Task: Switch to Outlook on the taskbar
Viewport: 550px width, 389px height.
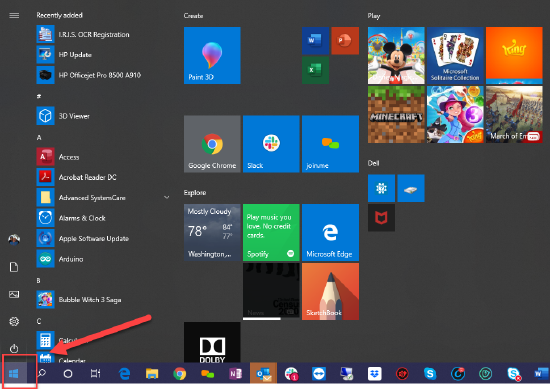Action: click(x=263, y=374)
